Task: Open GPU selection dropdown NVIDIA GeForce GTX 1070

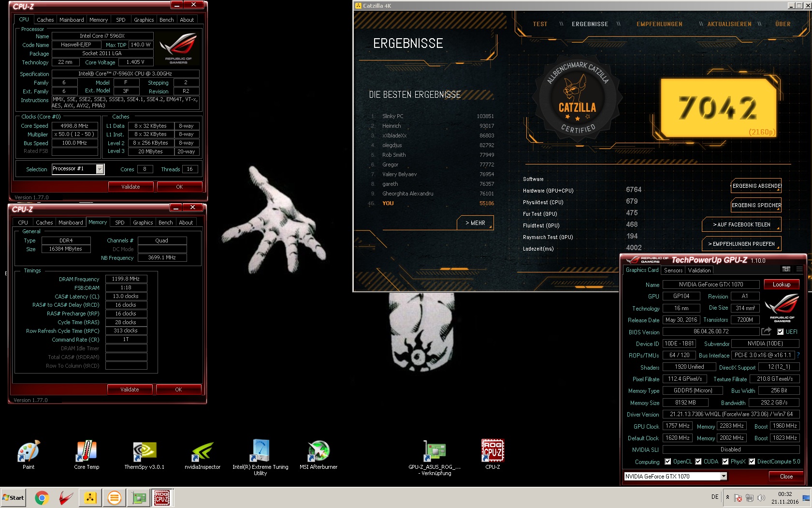Action: (724, 477)
